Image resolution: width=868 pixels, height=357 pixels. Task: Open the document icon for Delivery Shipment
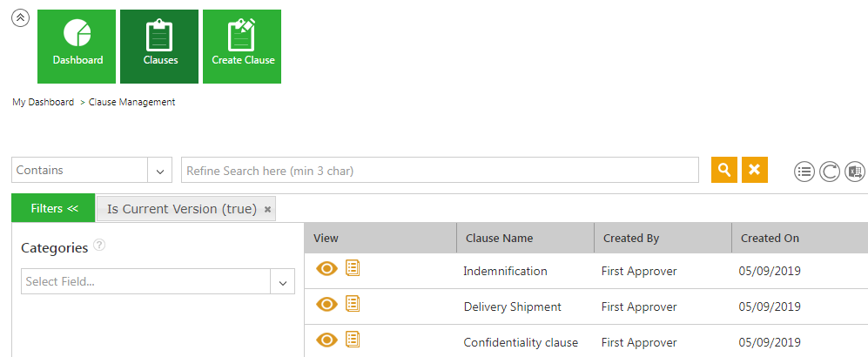tap(353, 304)
